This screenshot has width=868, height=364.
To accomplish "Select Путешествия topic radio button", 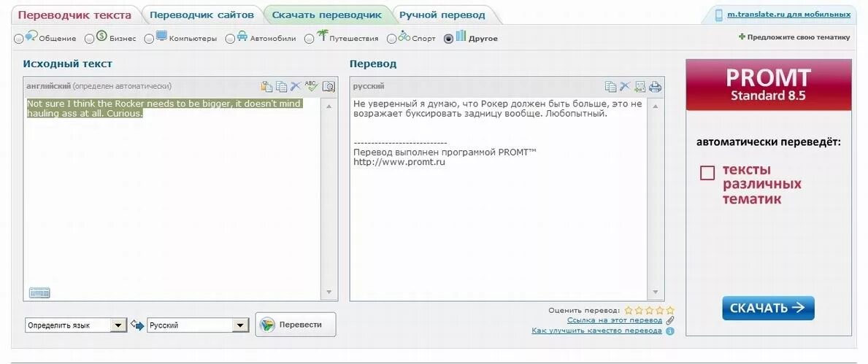I will click(309, 39).
